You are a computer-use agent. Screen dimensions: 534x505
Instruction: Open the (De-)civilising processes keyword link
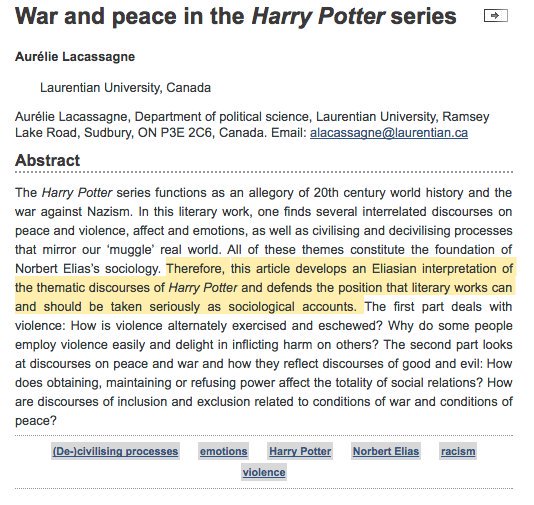tap(115, 451)
